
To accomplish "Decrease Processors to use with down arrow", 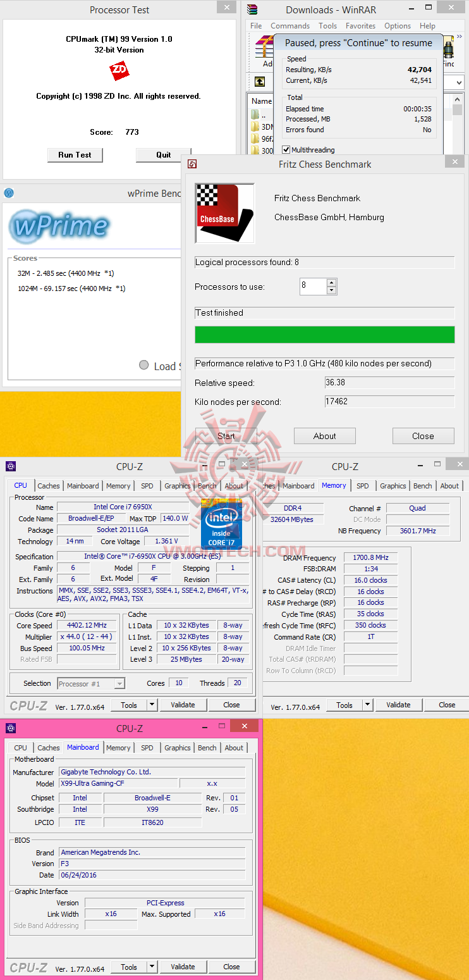I will coord(332,290).
